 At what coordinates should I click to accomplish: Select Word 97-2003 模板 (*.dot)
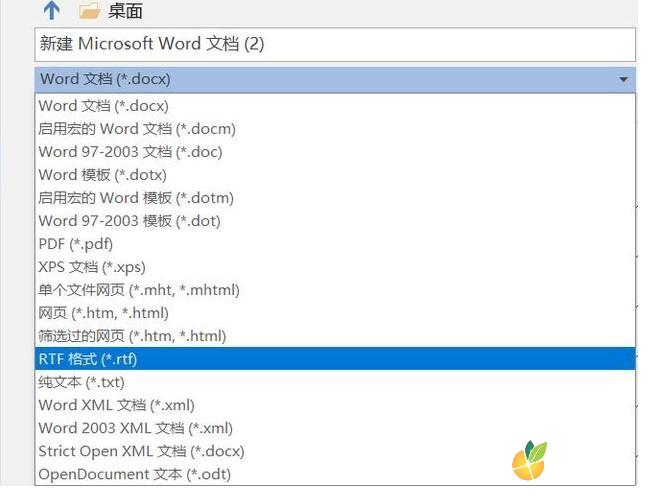pyautogui.click(x=335, y=221)
